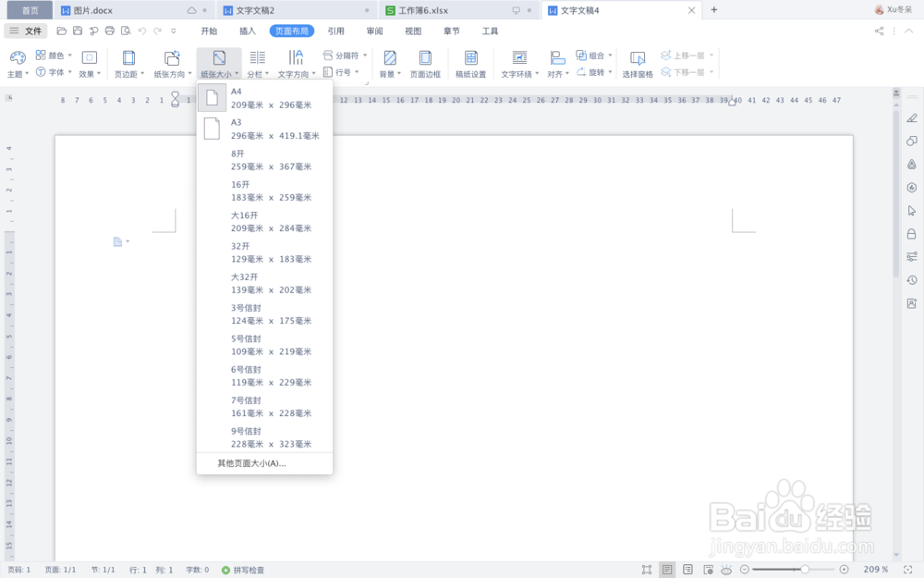Click the 209 % zoom level value
The height and width of the screenshot is (578, 924).
coord(875,569)
